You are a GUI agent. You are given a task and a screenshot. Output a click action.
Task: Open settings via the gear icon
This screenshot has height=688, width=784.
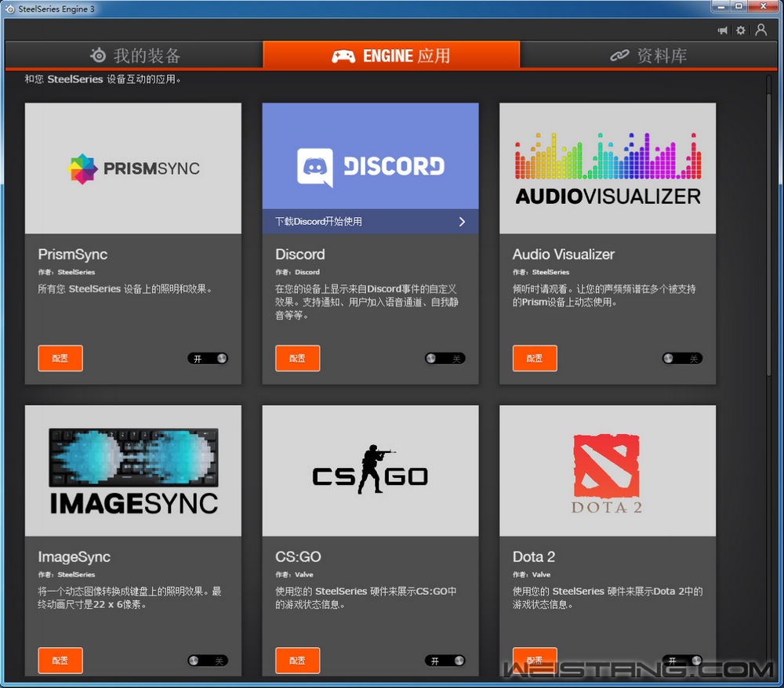click(741, 31)
